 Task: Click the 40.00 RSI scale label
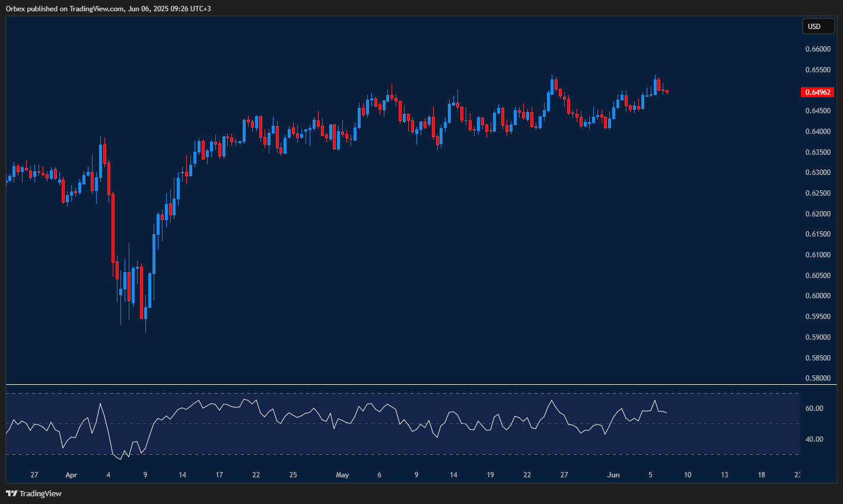coord(815,439)
